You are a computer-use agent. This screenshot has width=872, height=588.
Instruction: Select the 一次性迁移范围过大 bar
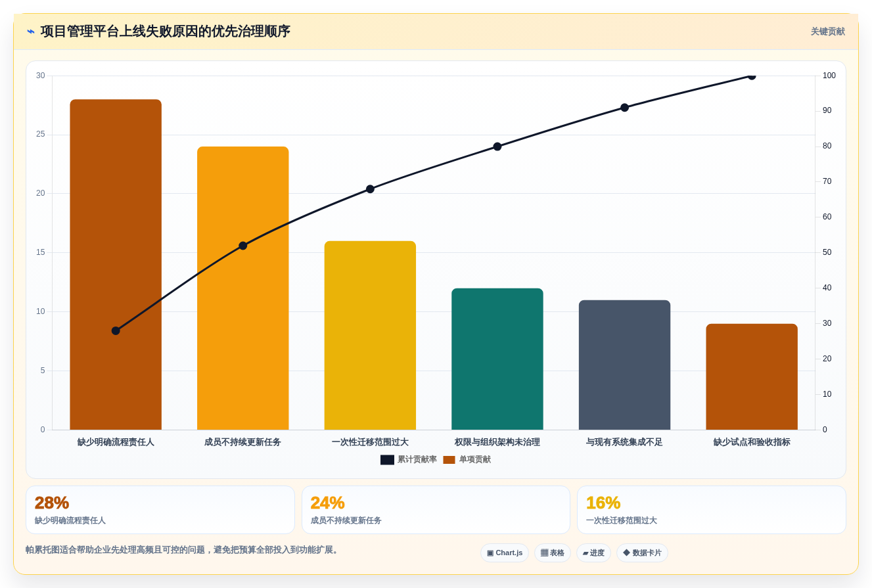tap(370, 336)
